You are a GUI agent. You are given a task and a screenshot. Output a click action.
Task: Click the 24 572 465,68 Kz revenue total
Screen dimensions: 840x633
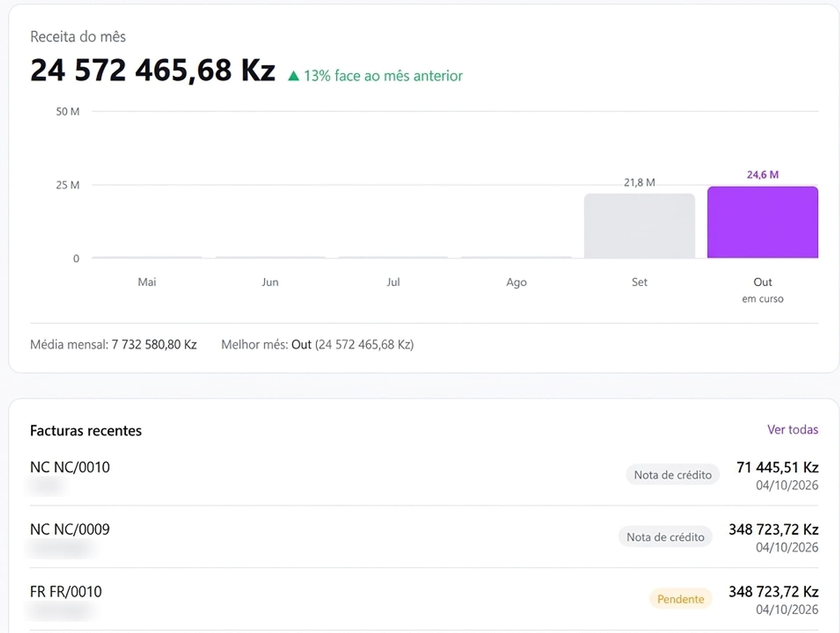[x=153, y=70]
